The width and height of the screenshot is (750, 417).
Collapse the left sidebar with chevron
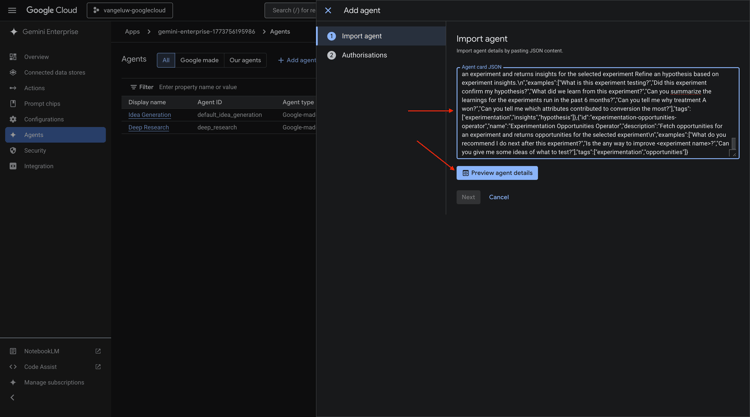(x=12, y=398)
